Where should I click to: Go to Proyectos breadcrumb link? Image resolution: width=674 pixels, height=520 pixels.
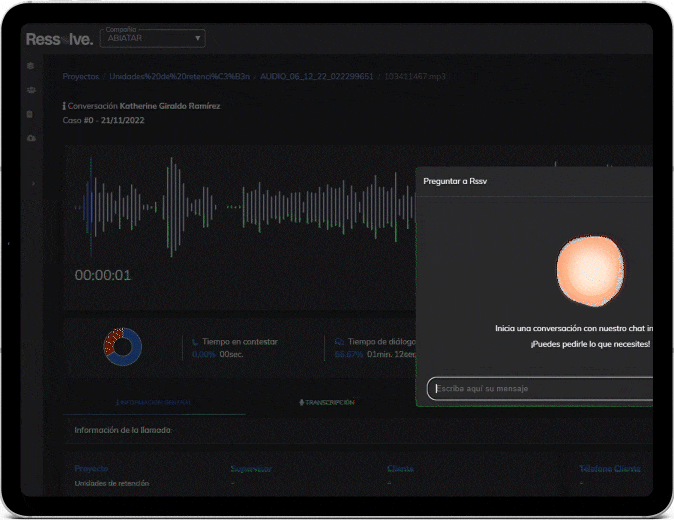click(x=80, y=76)
